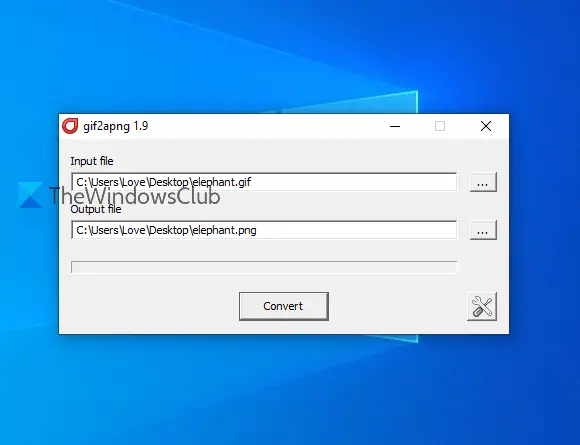Click the Output file path field with elephant.png
This screenshot has height=445, width=580.
click(x=264, y=230)
